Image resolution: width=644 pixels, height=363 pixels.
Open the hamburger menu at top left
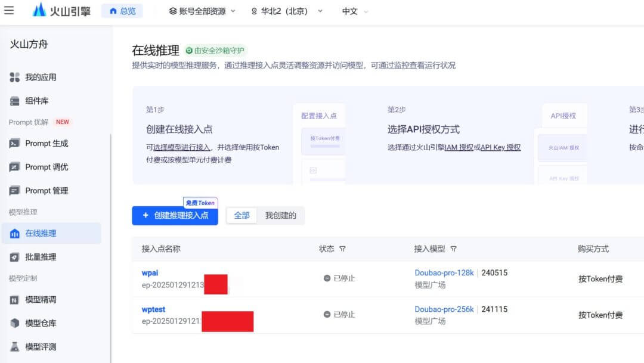point(10,10)
